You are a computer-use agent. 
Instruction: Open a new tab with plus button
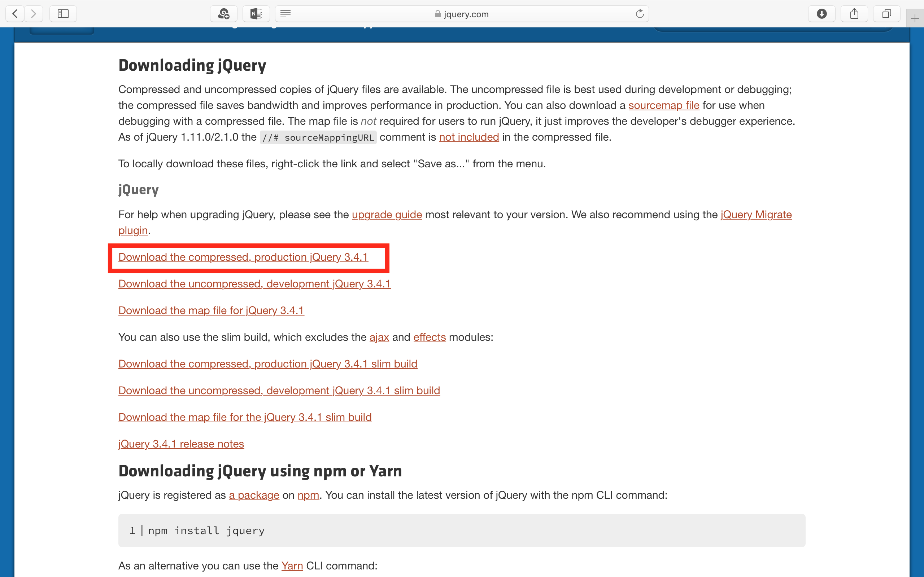click(x=915, y=18)
